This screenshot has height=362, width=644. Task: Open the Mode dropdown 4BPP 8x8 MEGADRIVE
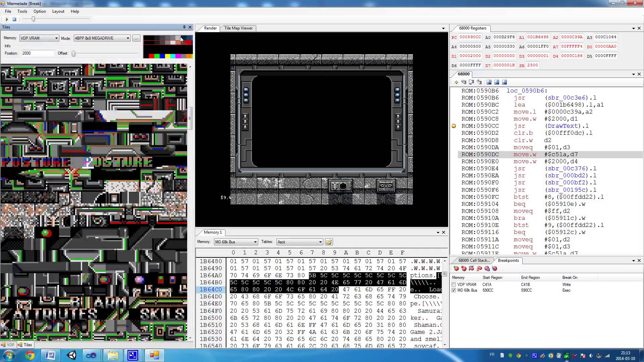pyautogui.click(x=102, y=38)
